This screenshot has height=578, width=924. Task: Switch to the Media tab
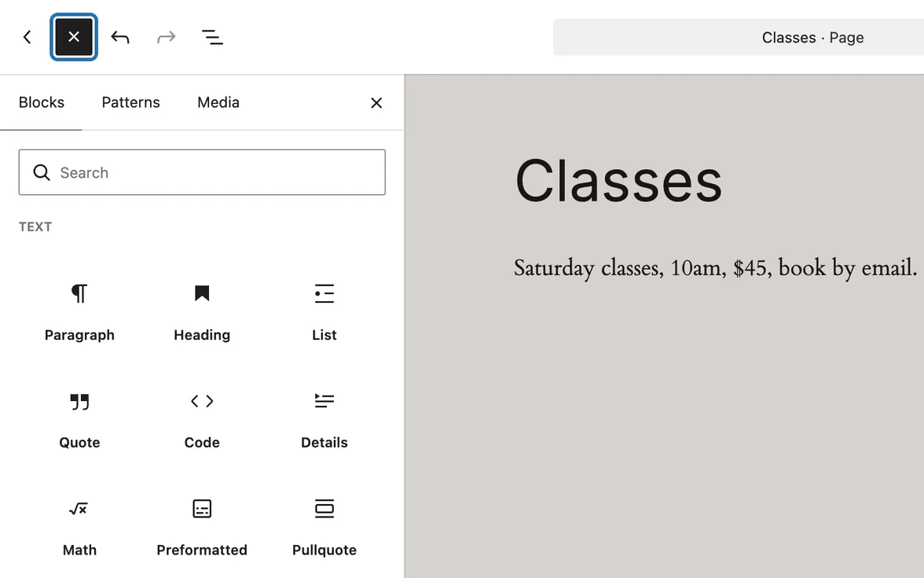click(218, 102)
